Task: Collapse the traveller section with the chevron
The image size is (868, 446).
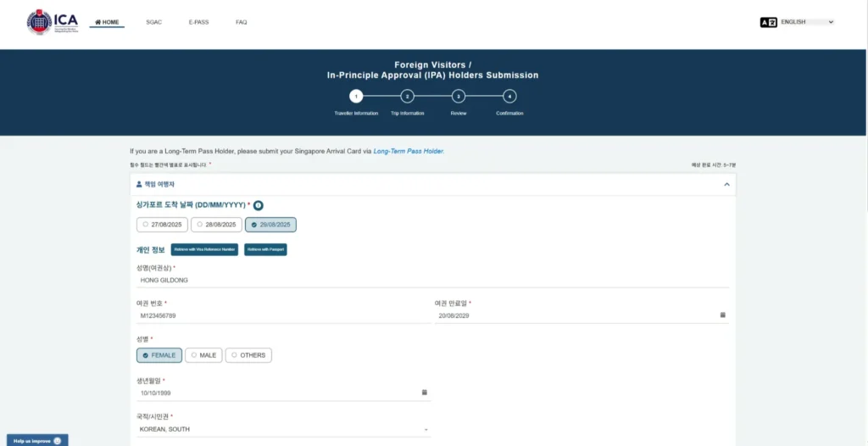Action: click(x=726, y=184)
